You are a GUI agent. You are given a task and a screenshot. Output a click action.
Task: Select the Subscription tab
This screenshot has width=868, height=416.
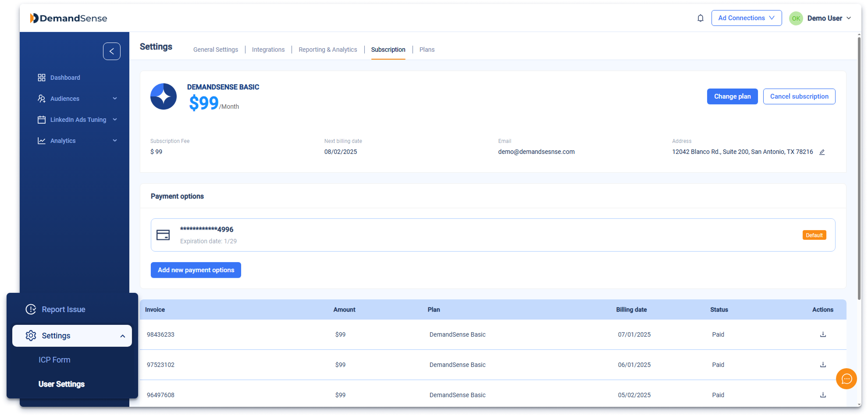[x=388, y=50]
